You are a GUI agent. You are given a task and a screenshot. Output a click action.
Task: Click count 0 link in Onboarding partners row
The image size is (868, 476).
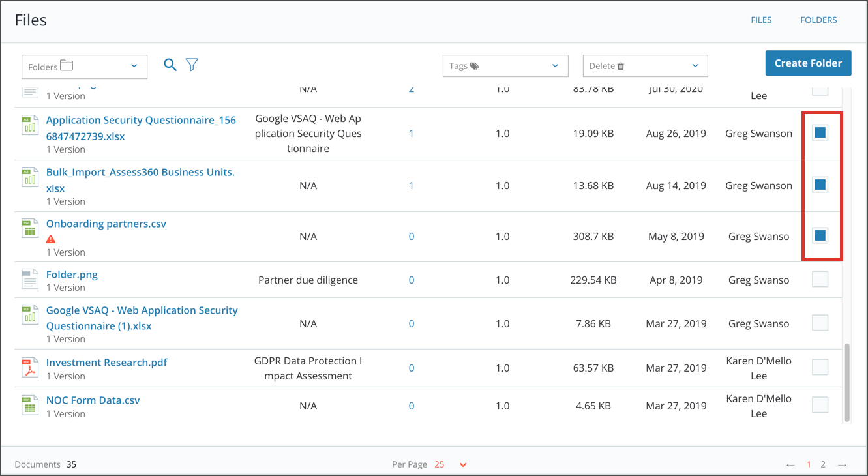(412, 237)
